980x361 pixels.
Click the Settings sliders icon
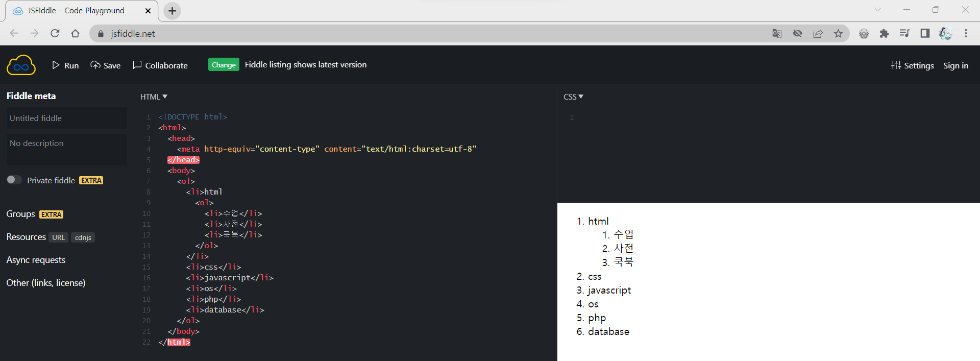(x=896, y=65)
